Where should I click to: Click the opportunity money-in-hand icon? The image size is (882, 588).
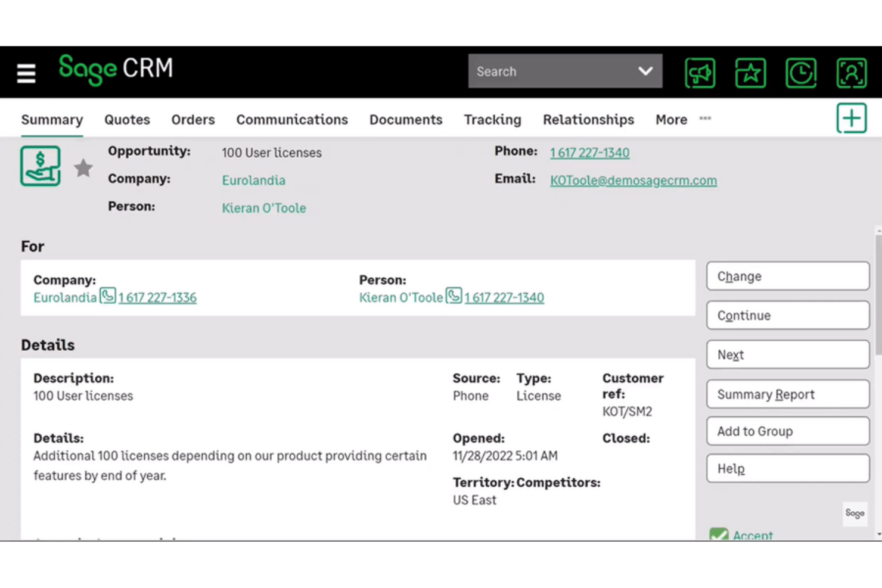pyautogui.click(x=40, y=166)
